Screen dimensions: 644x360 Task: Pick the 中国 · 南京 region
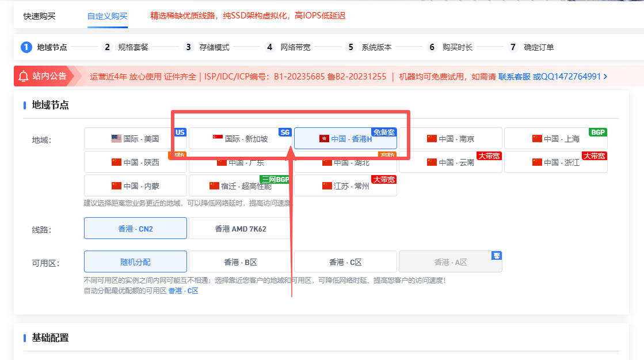[451, 139]
